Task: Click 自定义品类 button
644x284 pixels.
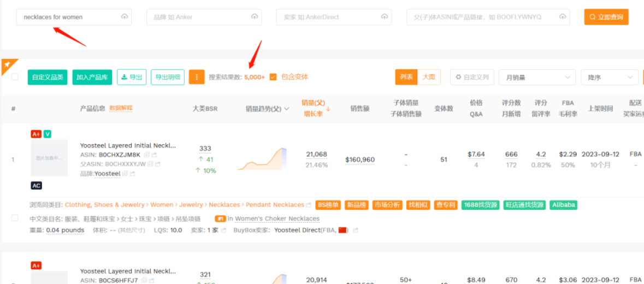Action: pyautogui.click(x=48, y=77)
